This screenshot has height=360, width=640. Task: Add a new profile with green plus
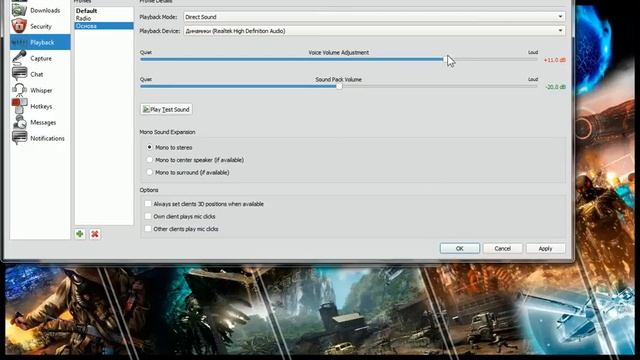(x=80, y=234)
